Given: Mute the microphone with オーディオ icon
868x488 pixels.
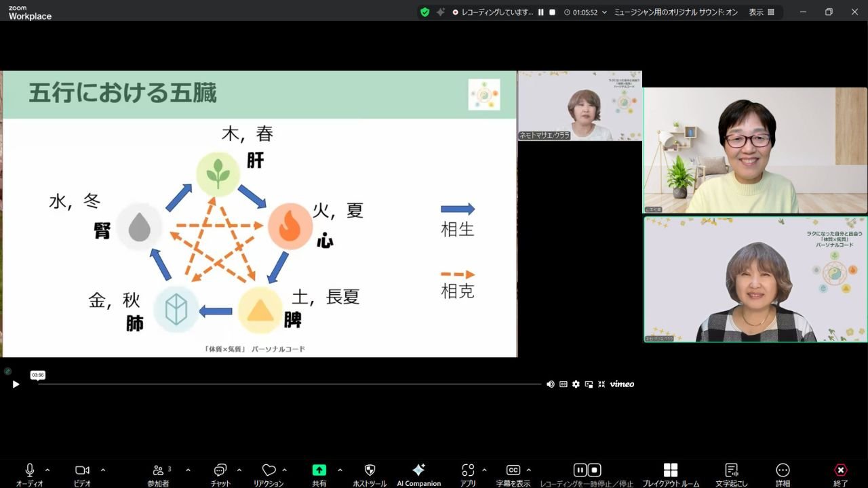Looking at the screenshot, I should click(30, 470).
